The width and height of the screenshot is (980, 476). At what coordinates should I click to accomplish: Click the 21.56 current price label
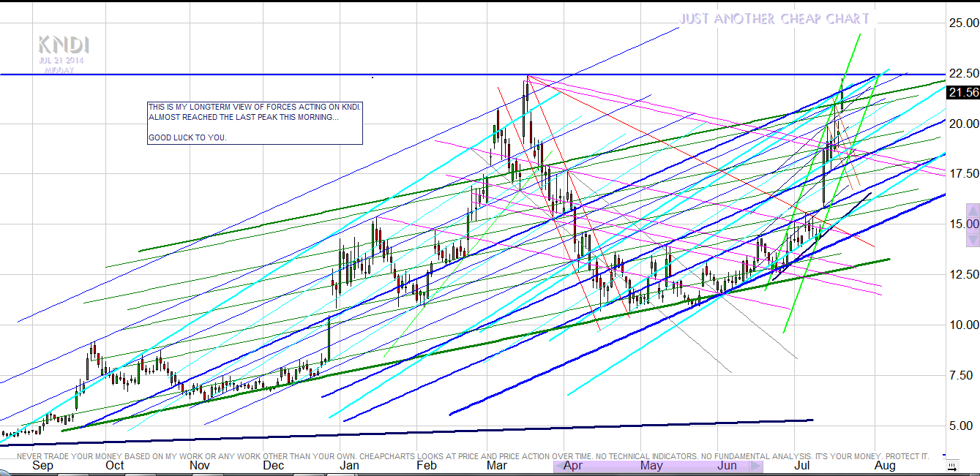[962, 92]
